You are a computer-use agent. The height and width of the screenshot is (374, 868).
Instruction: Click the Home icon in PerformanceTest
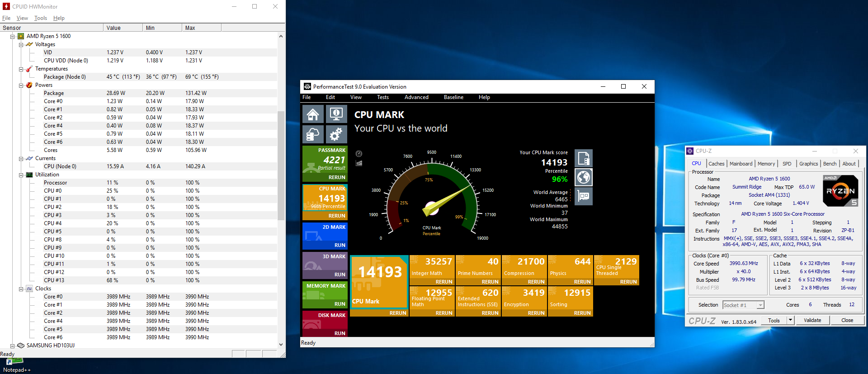tap(313, 114)
